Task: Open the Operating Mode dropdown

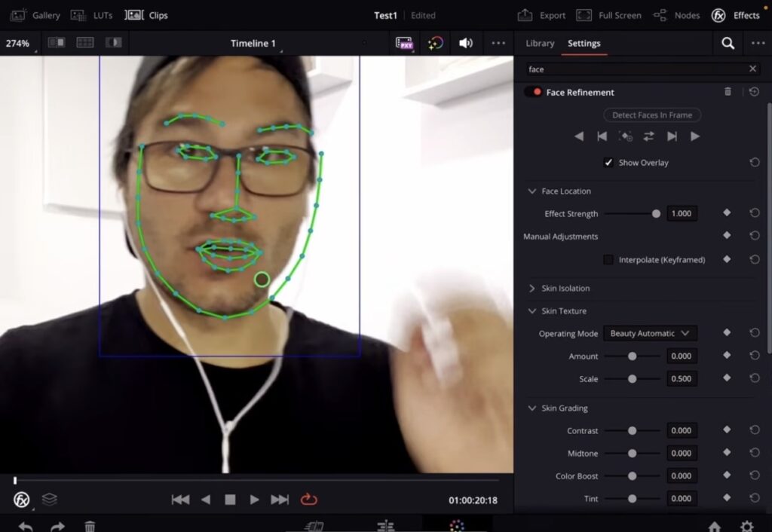Action: click(x=650, y=333)
